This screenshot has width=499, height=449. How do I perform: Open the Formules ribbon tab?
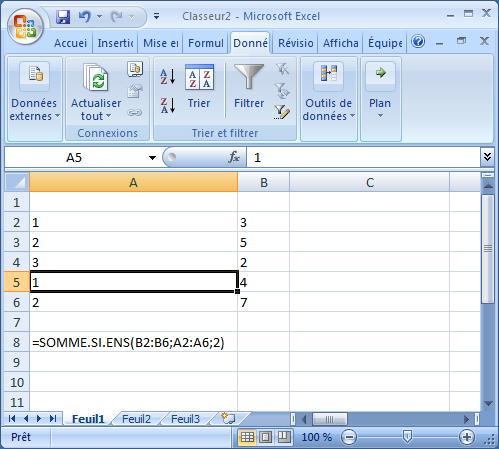[206, 43]
